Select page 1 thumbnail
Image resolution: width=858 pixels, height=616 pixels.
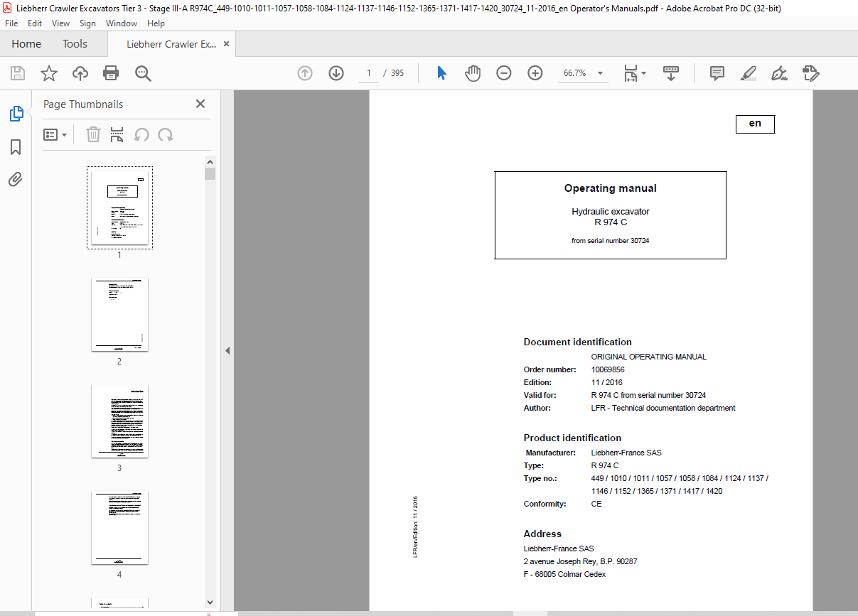tap(119, 208)
